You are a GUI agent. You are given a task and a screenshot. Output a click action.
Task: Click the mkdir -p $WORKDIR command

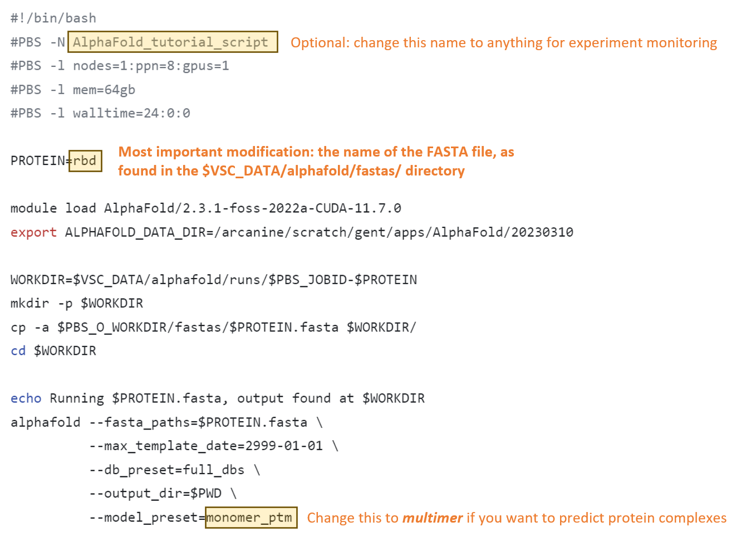coord(77,304)
